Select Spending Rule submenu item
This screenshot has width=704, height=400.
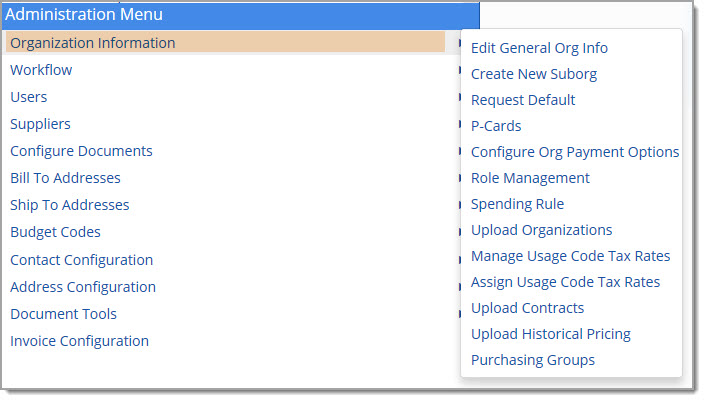[517, 204]
